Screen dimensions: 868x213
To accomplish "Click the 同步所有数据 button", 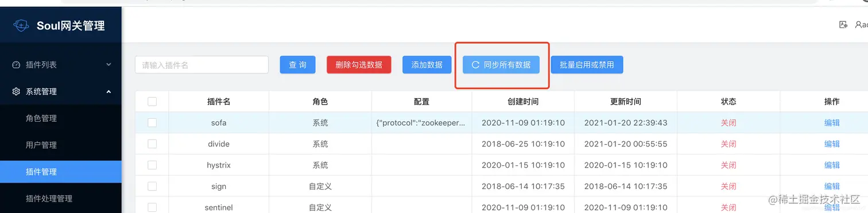I will click(501, 65).
